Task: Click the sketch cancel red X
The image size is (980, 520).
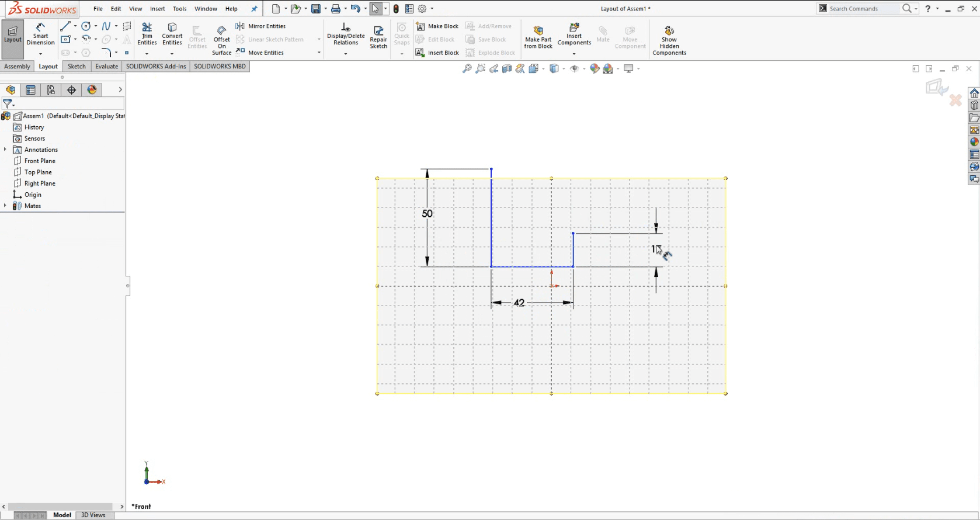Action: point(955,100)
